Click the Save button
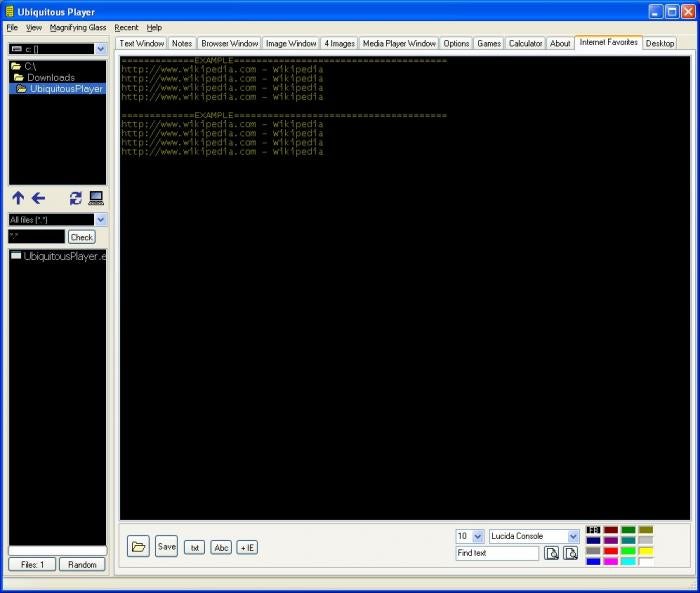Image resolution: width=700 pixels, height=593 pixels. pyautogui.click(x=167, y=547)
